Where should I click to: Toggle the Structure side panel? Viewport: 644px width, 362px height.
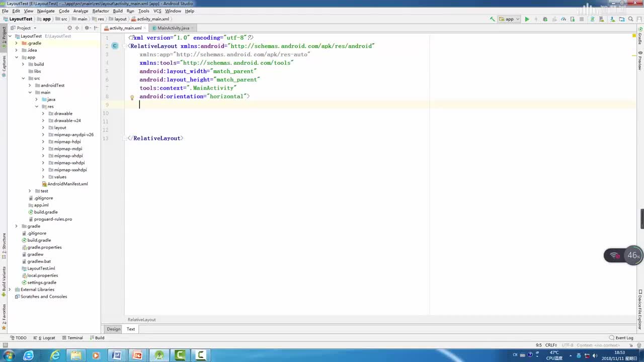[4, 245]
